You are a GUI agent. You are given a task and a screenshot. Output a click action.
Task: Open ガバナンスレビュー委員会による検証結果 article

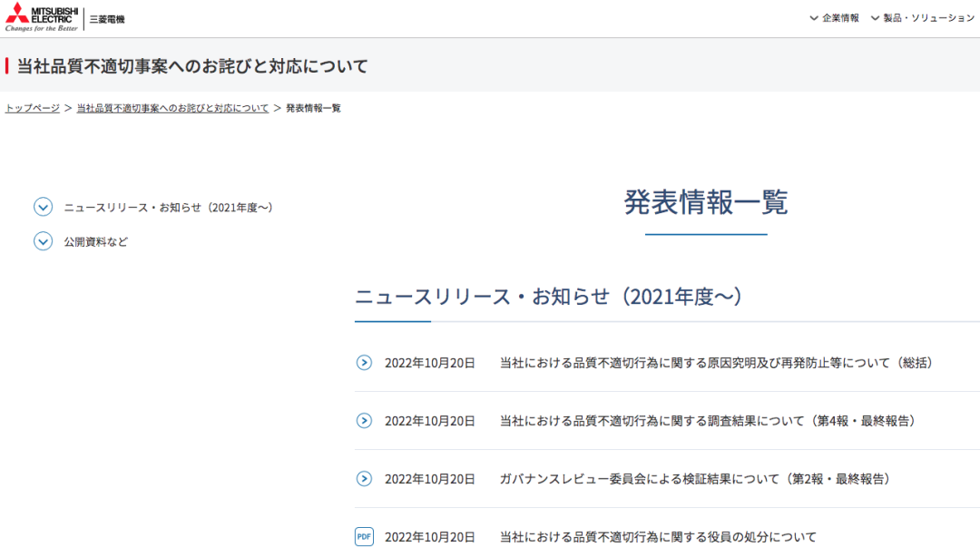695,479
